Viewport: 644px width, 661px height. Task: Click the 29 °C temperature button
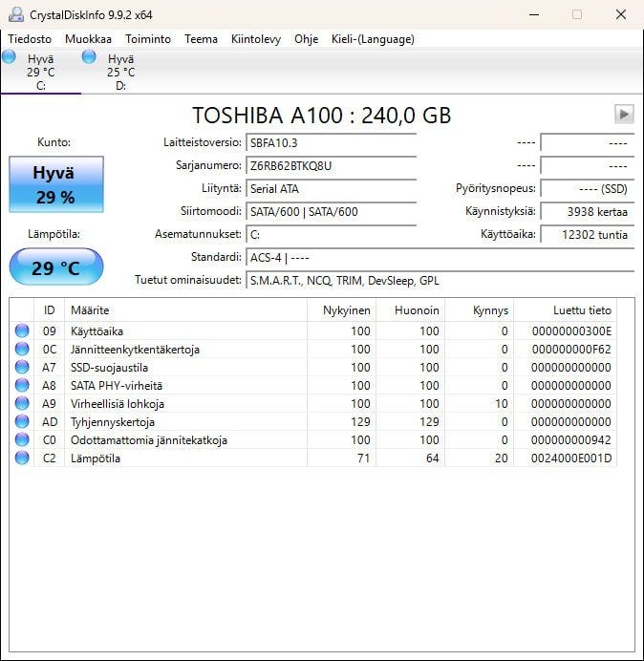pyautogui.click(x=56, y=267)
